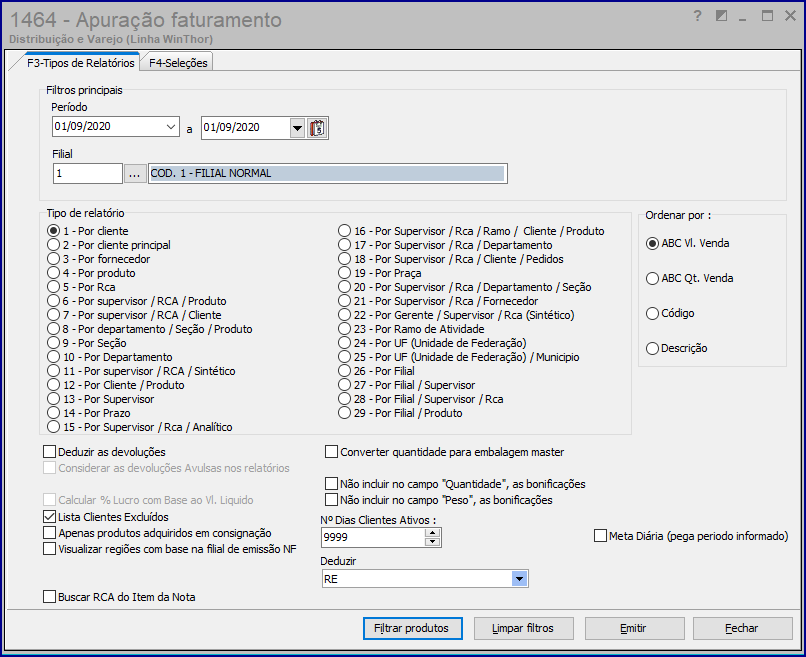Select 21 - Por Supervisor / Rca / Fornecedor
Viewport: 806px width, 657px height.
coord(438,301)
